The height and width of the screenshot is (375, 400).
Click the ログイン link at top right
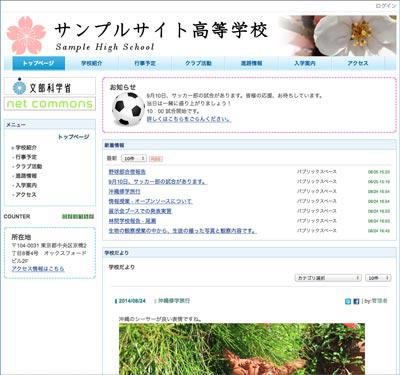point(386,6)
